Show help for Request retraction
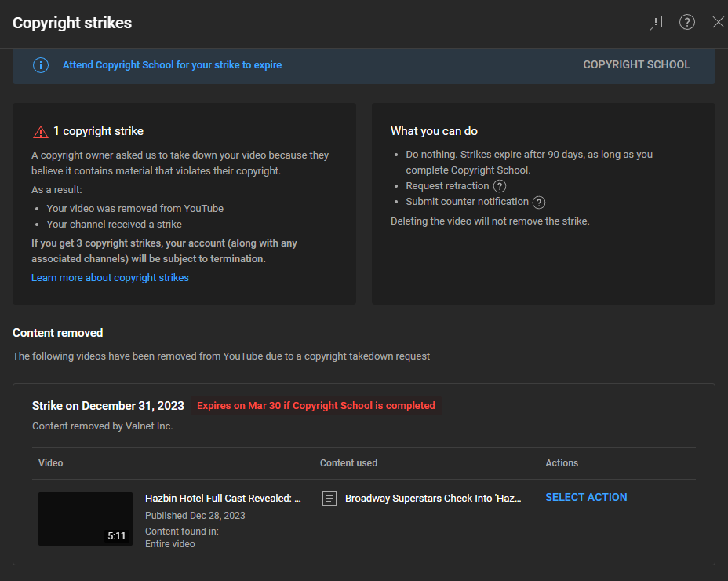This screenshot has width=728, height=581. point(500,186)
